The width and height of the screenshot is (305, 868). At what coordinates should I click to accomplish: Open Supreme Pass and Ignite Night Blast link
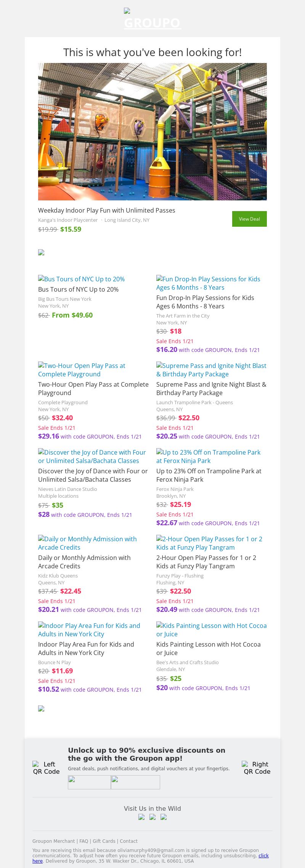coord(211,370)
